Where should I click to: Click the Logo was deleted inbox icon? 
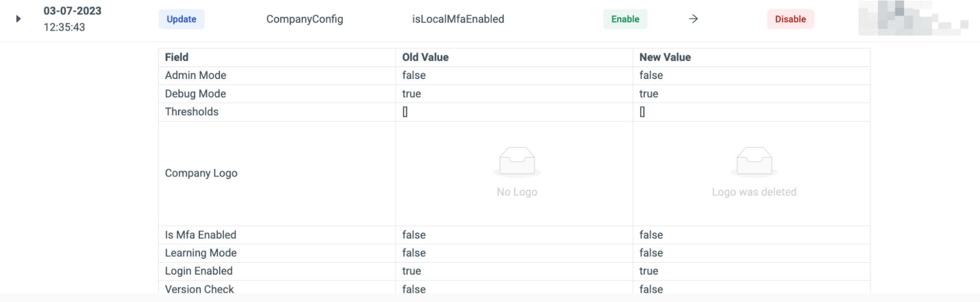[x=754, y=161]
